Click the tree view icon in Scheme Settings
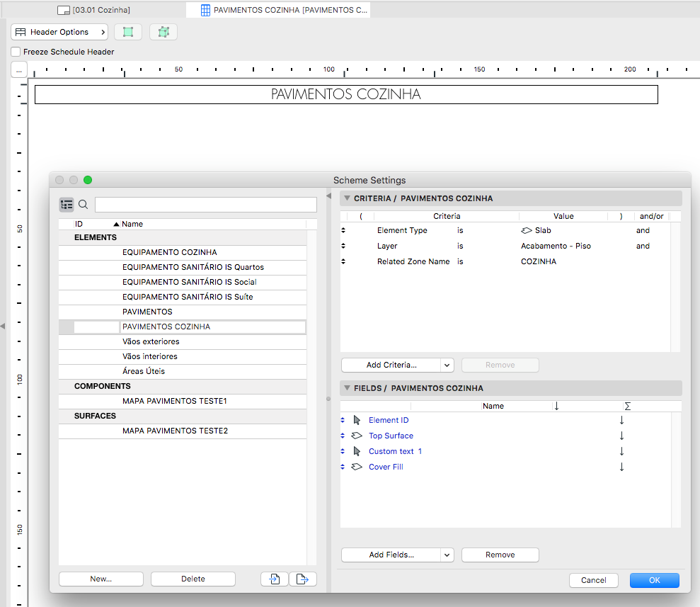The height and width of the screenshot is (607, 700). 67,205
